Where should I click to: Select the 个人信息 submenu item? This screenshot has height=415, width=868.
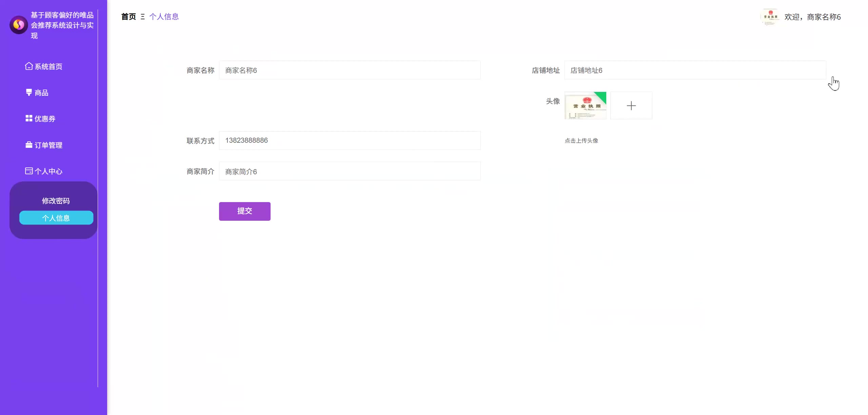tap(56, 218)
